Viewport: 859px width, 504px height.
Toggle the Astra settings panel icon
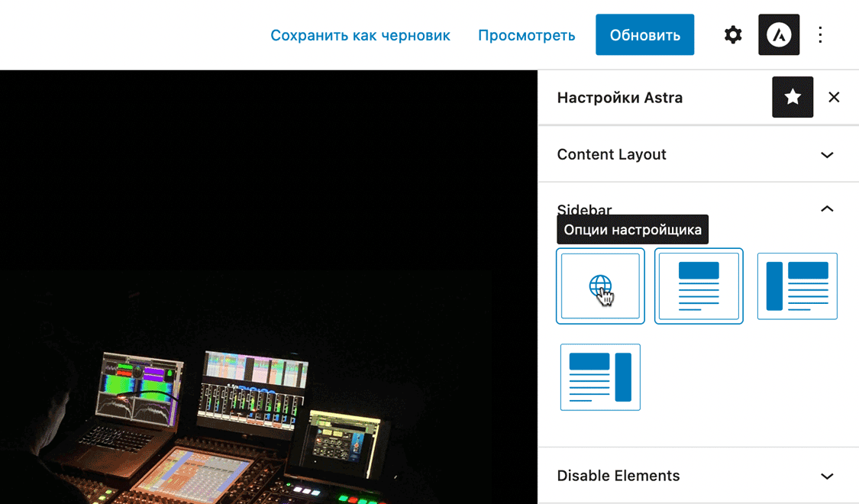(x=779, y=35)
